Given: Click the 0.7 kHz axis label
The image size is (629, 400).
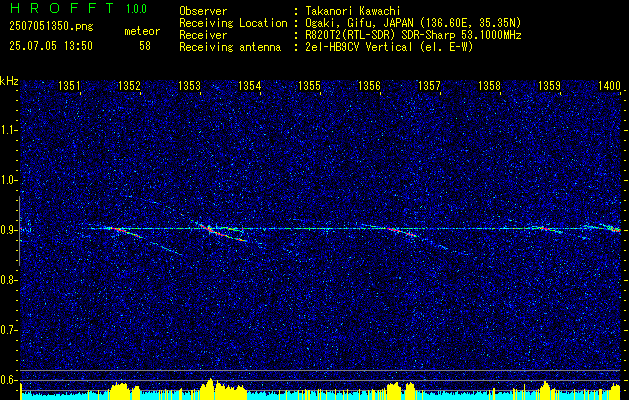Looking at the screenshot, I should [9, 330].
